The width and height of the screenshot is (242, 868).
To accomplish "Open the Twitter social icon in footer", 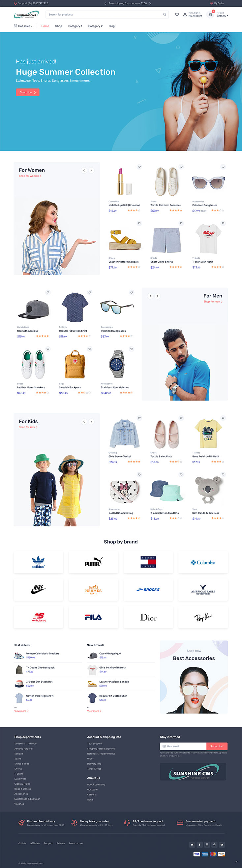I will (x=192, y=845).
